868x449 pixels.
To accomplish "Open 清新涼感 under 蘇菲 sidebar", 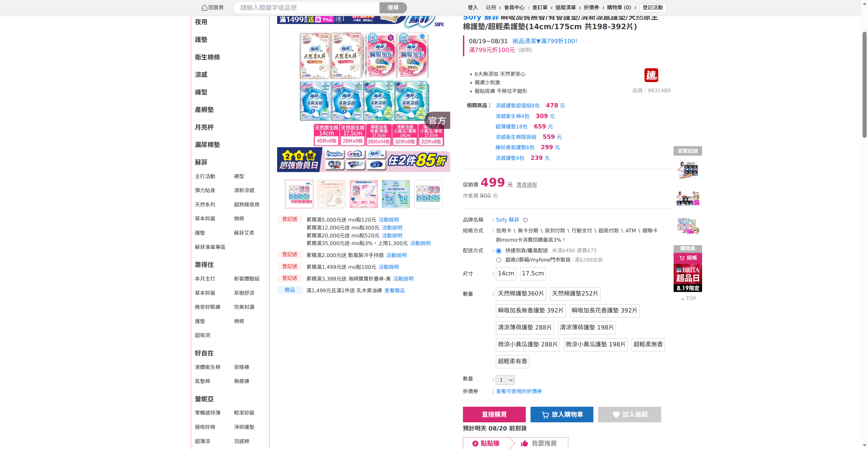I will pyautogui.click(x=244, y=191).
